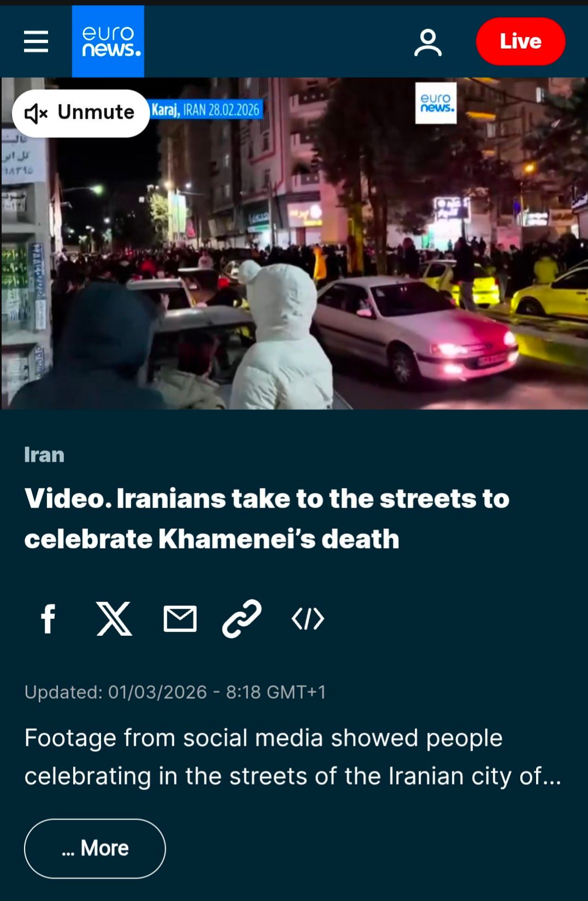Open the hamburger navigation menu
588x901 pixels.
click(x=36, y=42)
